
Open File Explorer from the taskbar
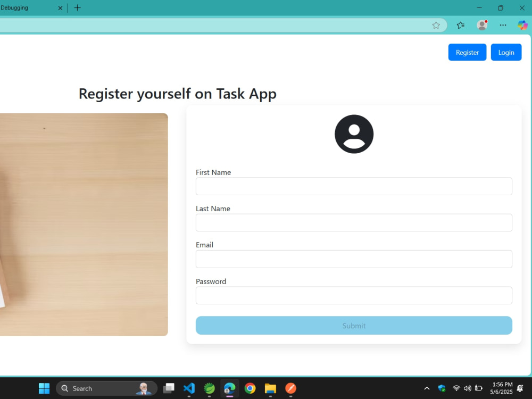point(270,388)
